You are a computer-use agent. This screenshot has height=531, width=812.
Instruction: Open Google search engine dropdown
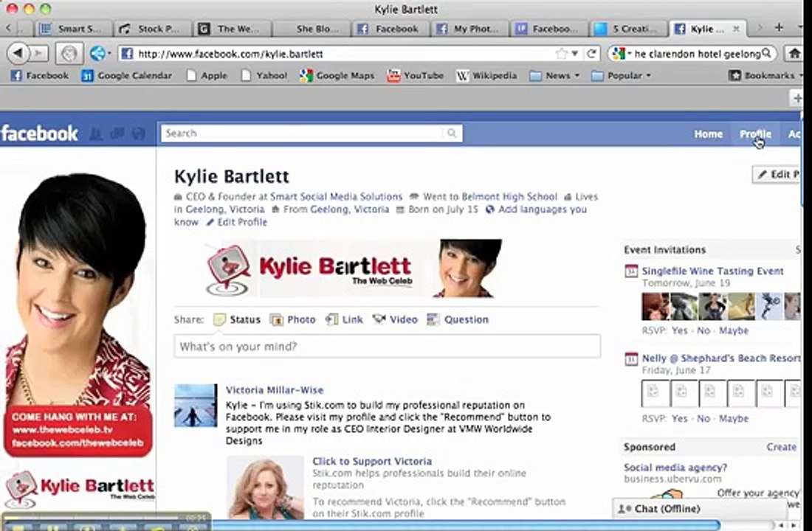(x=622, y=53)
